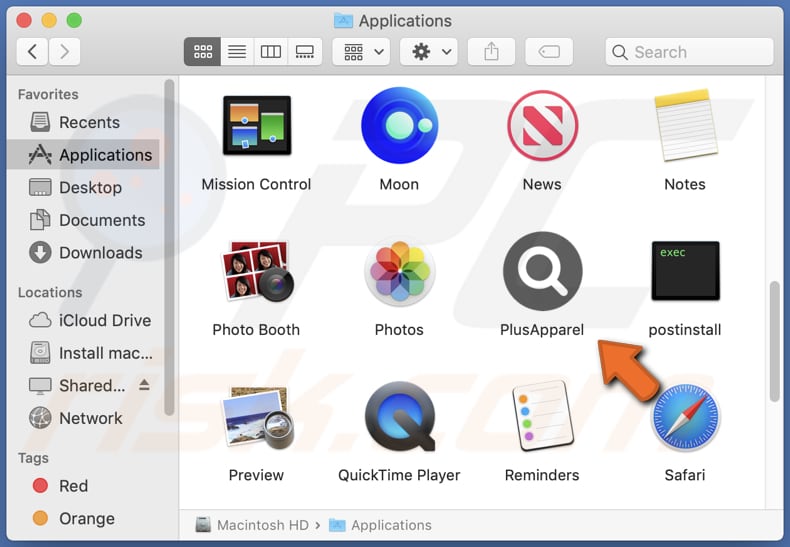This screenshot has width=790, height=547.
Task: Select the postinstall exec file icon
Action: coord(685,271)
